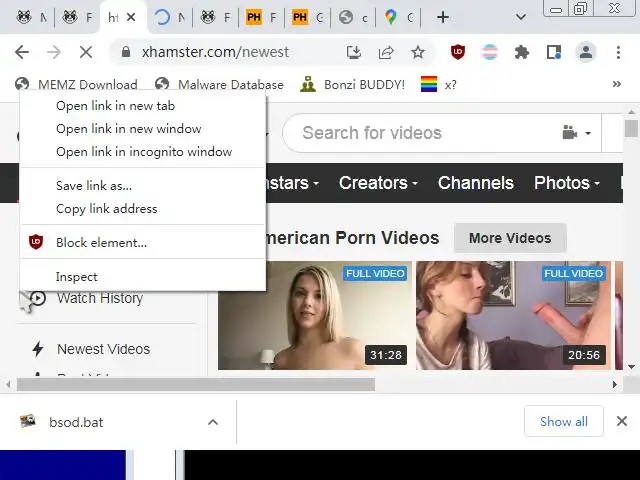Show hidden bookmarks with the overflow chevron
The image size is (640, 480).
click(617, 84)
